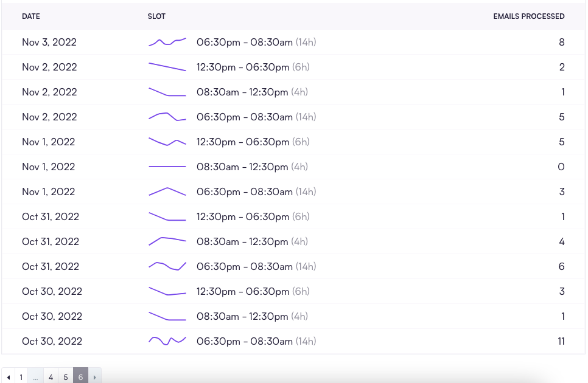Viewport: 588px width, 383px height.
Task: Open page 1 of the results
Action: [22, 377]
